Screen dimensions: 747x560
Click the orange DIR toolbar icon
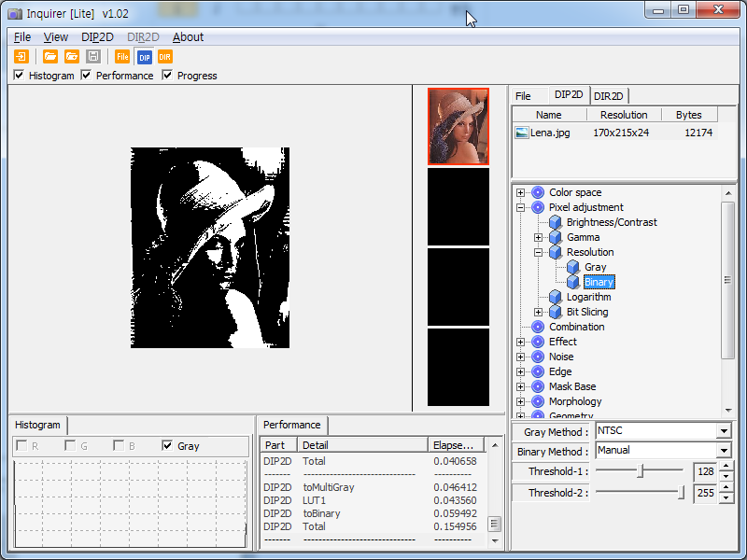(x=165, y=57)
